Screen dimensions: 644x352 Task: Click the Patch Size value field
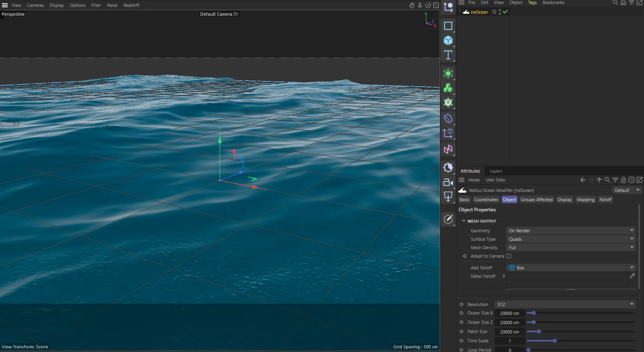pos(510,332)
